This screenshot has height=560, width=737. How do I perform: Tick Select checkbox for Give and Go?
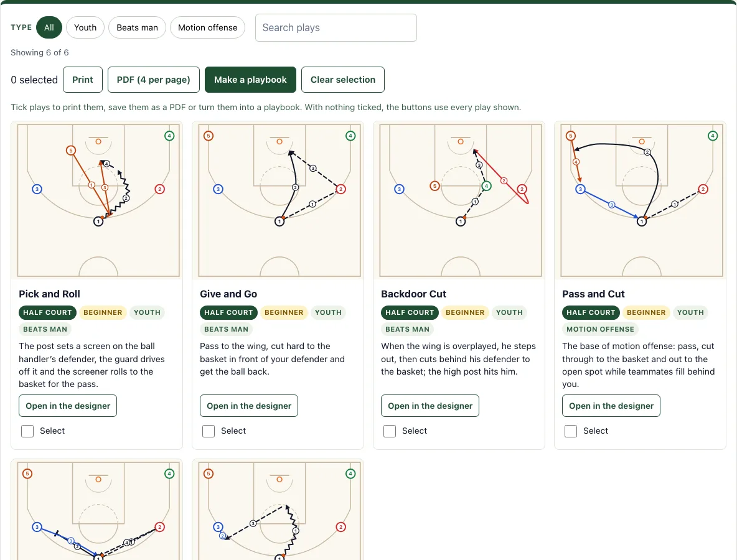(209, 431)
